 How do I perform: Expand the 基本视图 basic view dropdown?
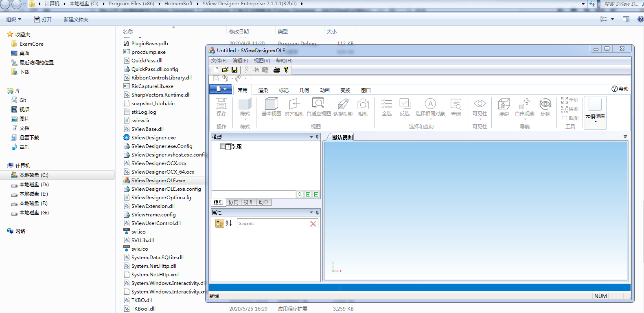click(272, 119)
